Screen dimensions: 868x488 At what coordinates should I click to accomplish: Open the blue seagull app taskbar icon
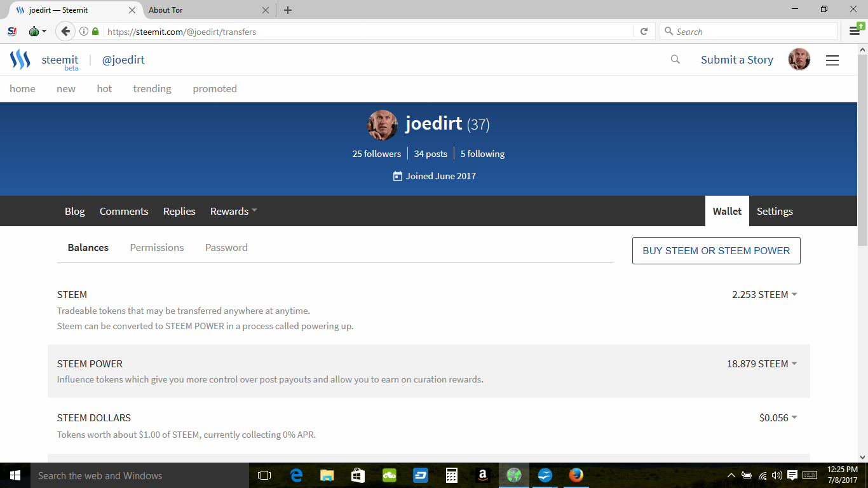[545, 475]
